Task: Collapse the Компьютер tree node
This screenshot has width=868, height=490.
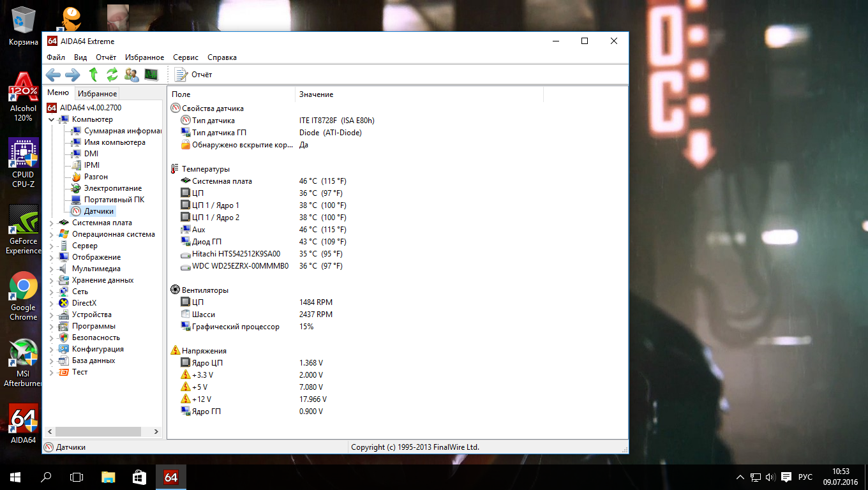Action: 52,119
